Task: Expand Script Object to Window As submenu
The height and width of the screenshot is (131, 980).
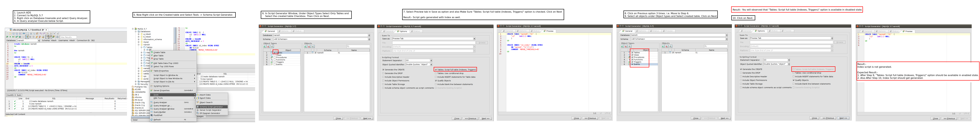Action: coord(173,75)
